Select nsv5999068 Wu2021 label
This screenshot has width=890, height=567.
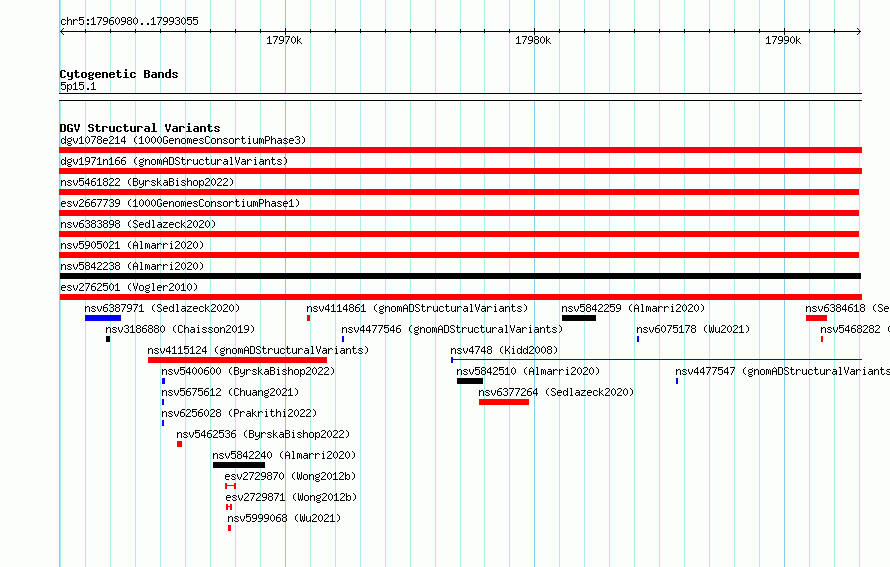(284, 518)
